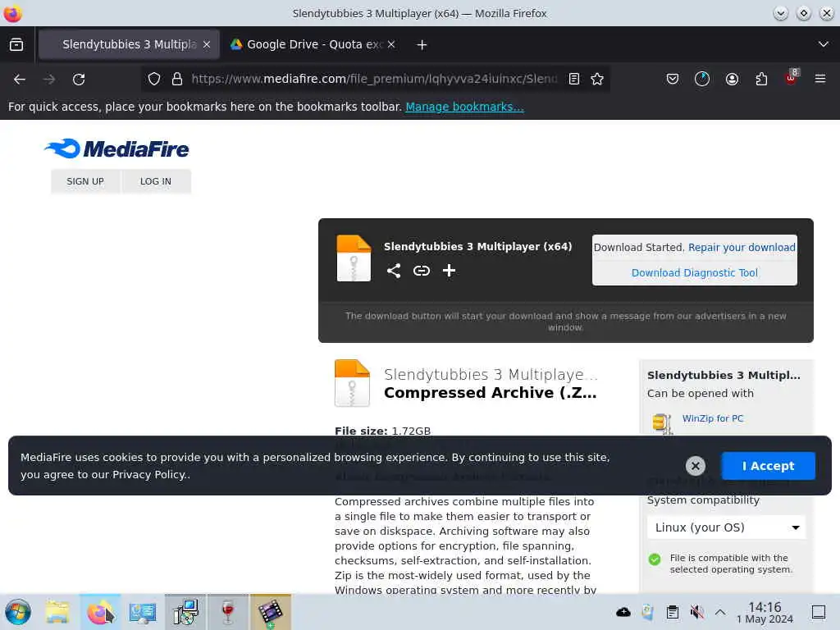Screen dimensions: 840x630
Task: Click into the URL address field
Action: (374, 80)
